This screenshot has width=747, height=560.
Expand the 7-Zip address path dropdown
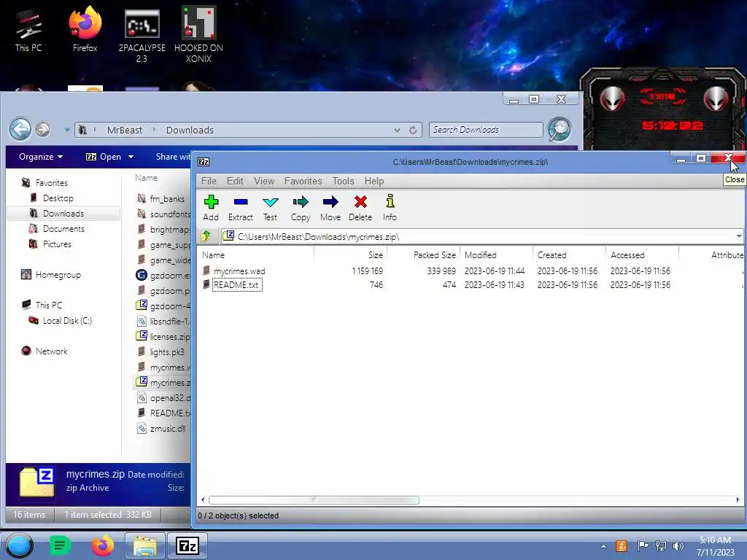click(x=738, y=236)
